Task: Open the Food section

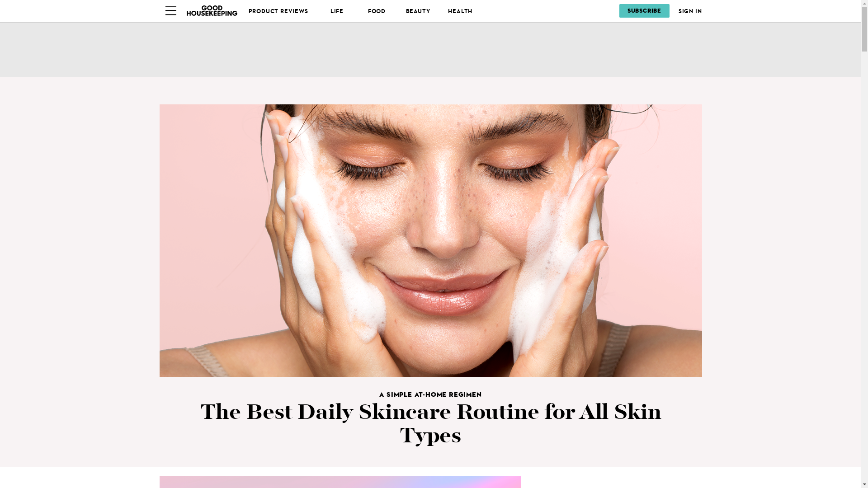Action: point(377,11)
